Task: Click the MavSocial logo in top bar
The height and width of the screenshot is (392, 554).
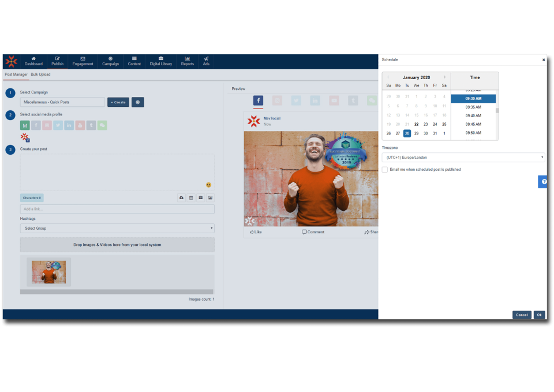Action: (12, 62)
